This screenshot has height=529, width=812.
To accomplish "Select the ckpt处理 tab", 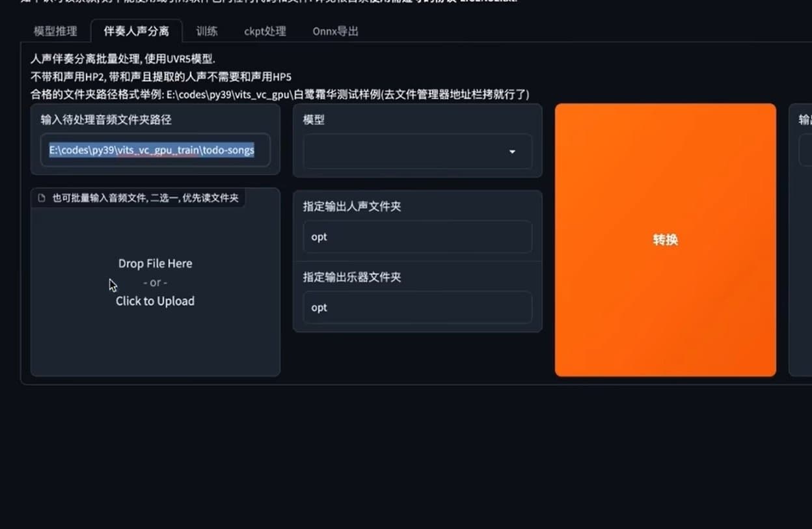I will click(x=265, y=31).
